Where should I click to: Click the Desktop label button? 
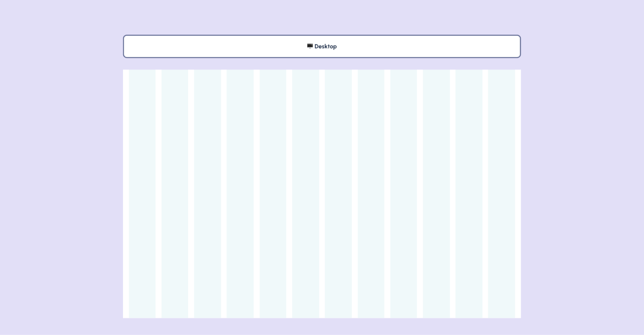[322, 46]
